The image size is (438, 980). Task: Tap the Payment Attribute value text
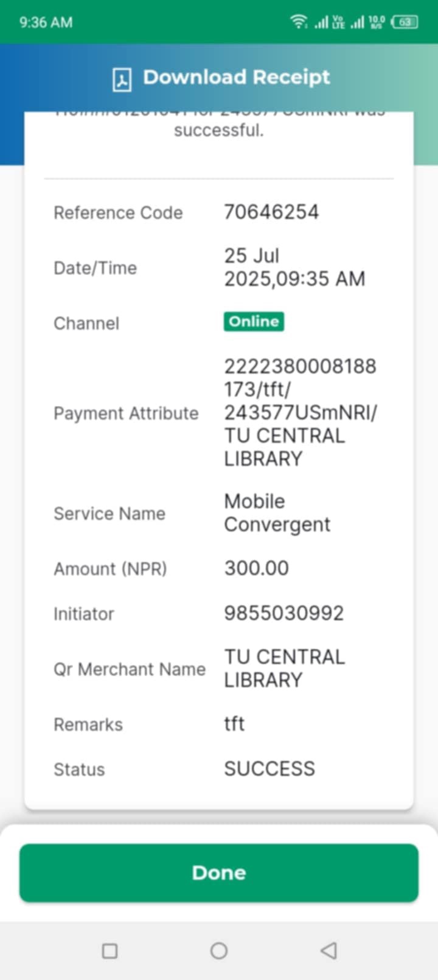300,412
